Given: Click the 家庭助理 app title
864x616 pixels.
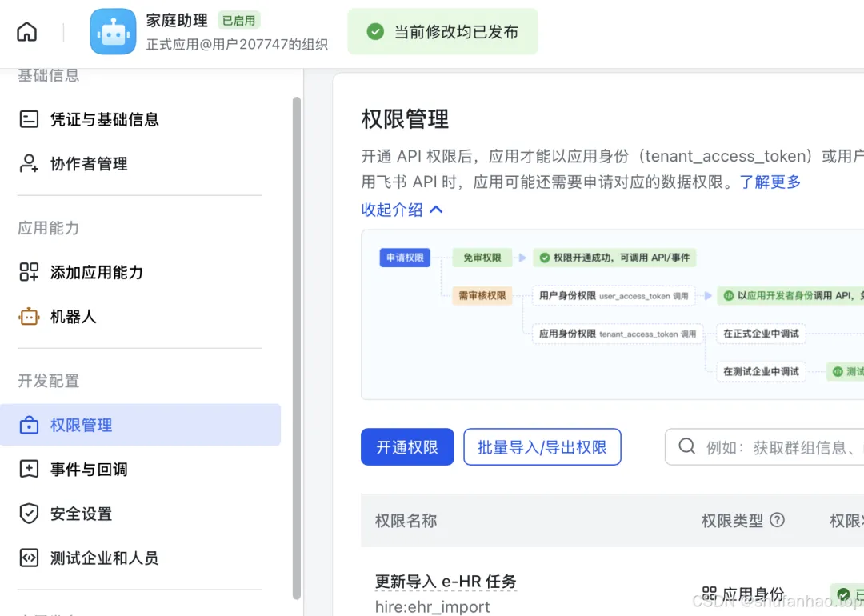Looking at the screenshot, I should (177, 20).
